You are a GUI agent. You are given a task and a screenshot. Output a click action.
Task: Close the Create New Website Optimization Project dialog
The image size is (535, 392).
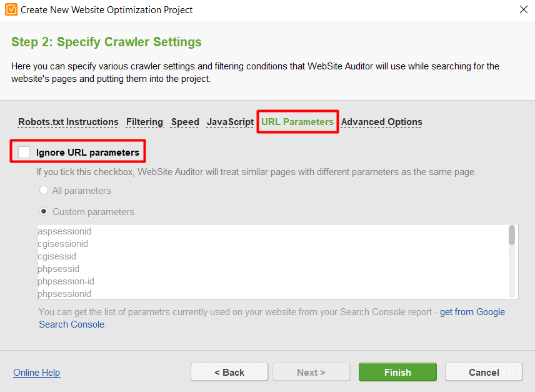tap(523, 9)
